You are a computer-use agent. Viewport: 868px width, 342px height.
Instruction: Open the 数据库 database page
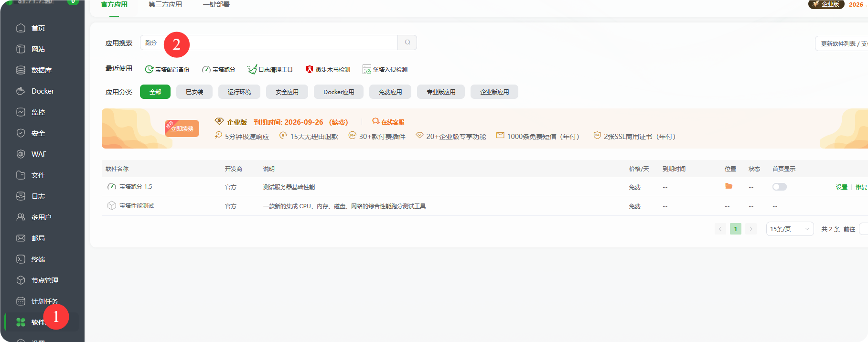click(x=41, y=70)
